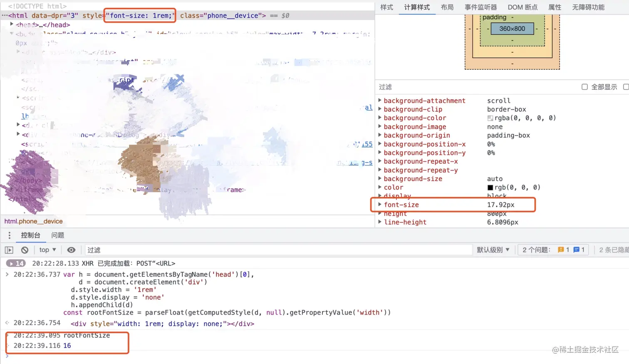Viewport: 629px width, 364px height.
Task: Click the rootFontSize console input line
Action: (x=87, y=335)
